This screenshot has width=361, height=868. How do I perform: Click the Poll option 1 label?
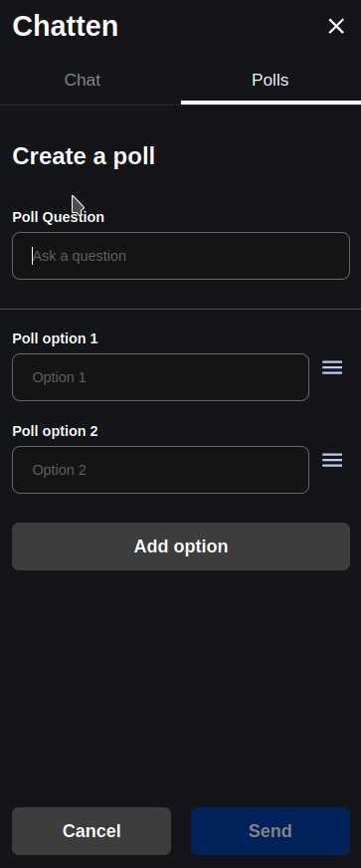pos(56,338)
